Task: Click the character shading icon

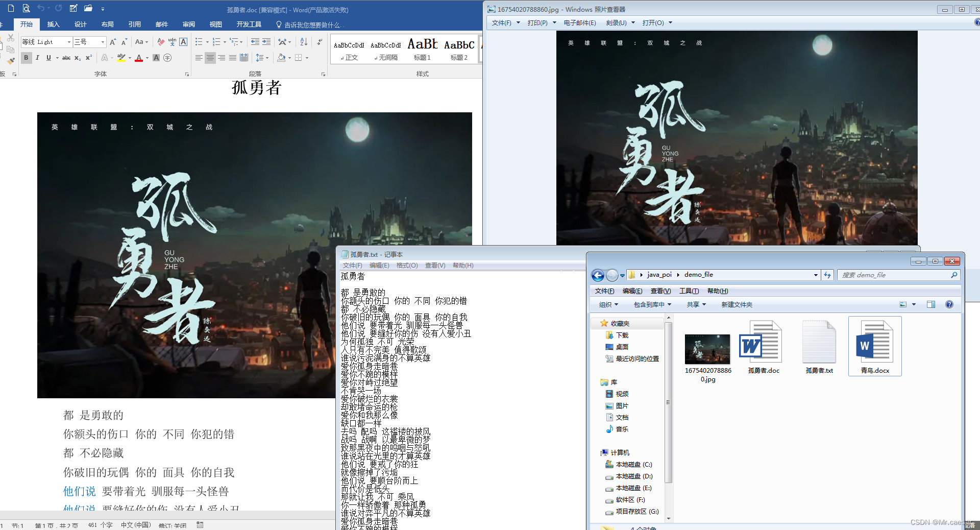Action: point(156,58)
